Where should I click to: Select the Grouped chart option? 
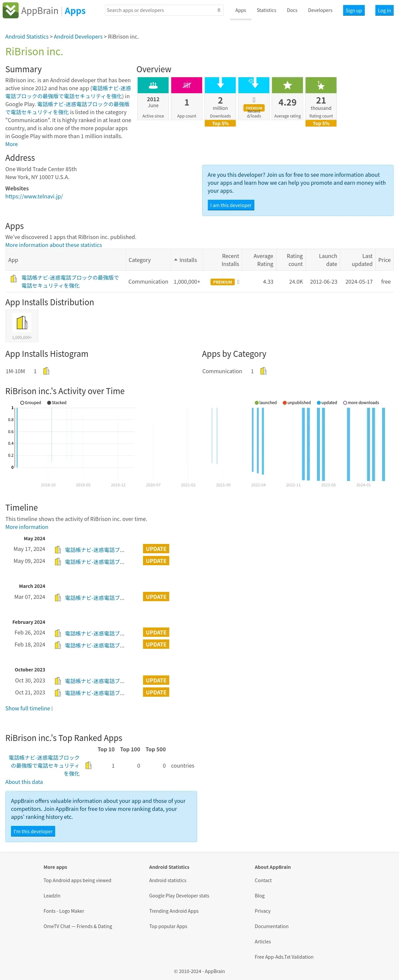click(x=30, y=402)
